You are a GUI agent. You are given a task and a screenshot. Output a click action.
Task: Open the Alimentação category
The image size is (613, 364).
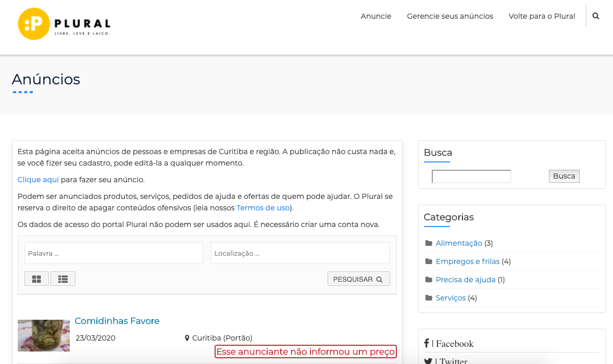pos(459,243)
